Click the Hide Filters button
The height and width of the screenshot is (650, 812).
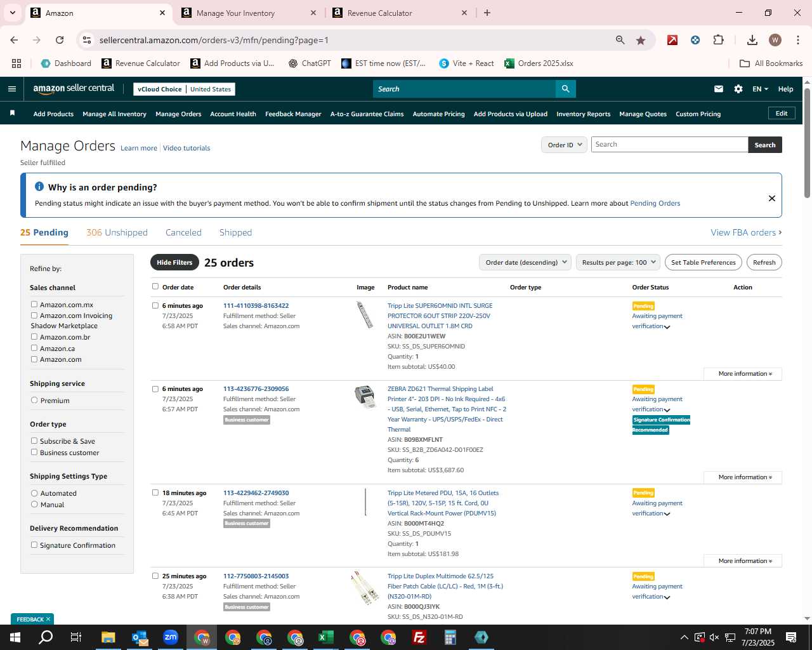tap(174, 262)
